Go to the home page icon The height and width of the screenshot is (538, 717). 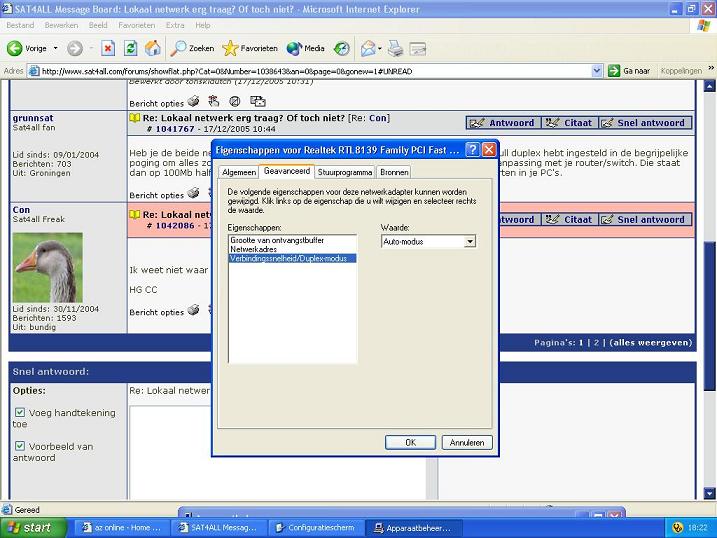pos(153,48)
